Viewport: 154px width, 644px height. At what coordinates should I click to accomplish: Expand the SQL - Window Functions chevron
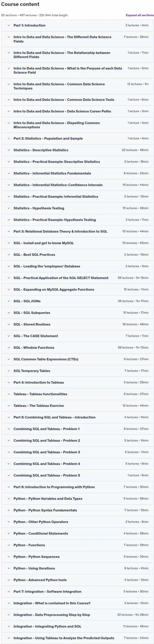coord(9,348)
